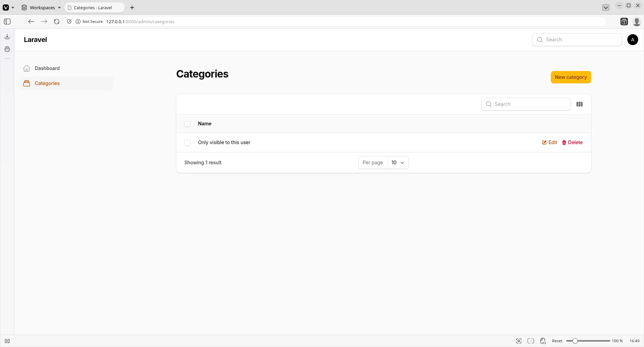Image resolution: width=644 pixels, height=347 pixels.
Task: Capture screenshot using bottom bar camera icon
Action: [518, 341]
